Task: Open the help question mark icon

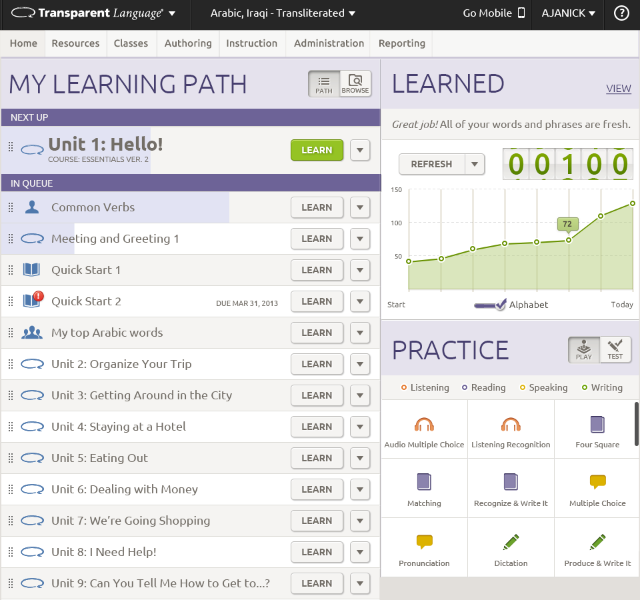Action: click(x=621, y=13)
